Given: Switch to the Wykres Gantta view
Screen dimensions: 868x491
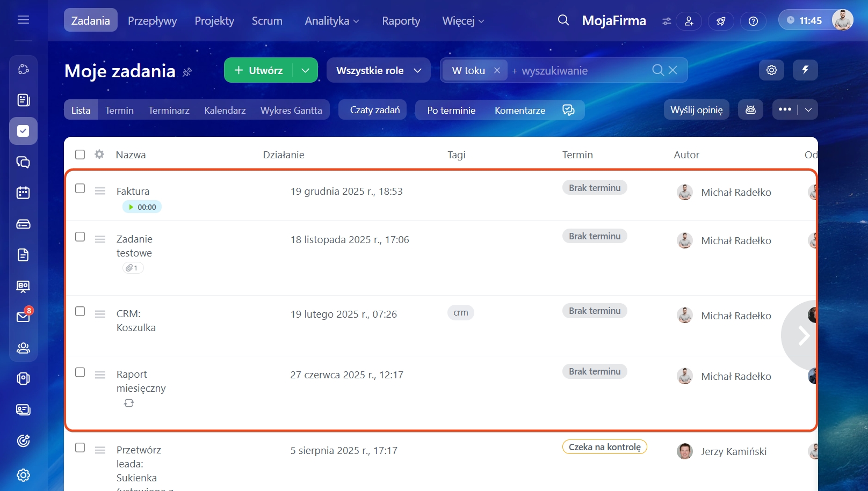Looking at the screenshot, I should [x=291, y=110].
